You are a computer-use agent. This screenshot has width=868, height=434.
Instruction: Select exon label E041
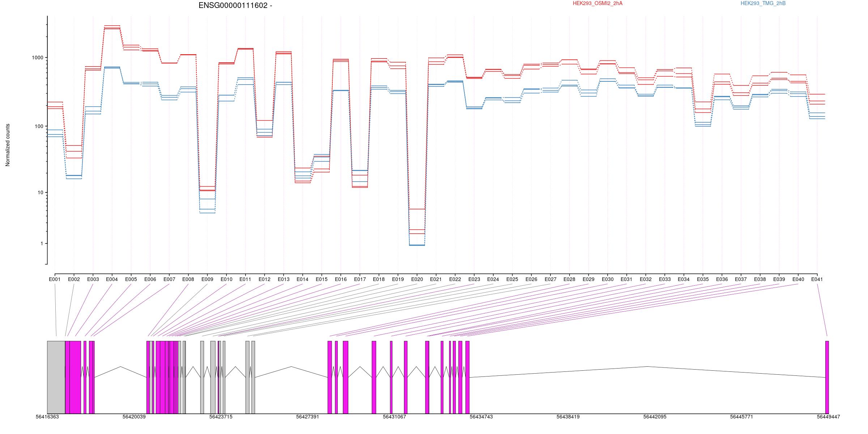click(x=817, y=279)
